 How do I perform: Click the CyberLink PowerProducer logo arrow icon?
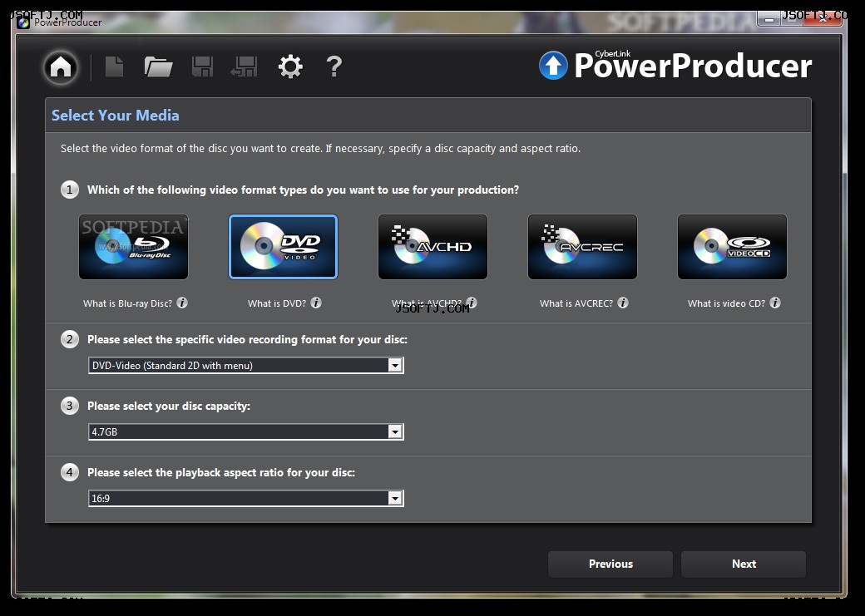tap(553, 66)
